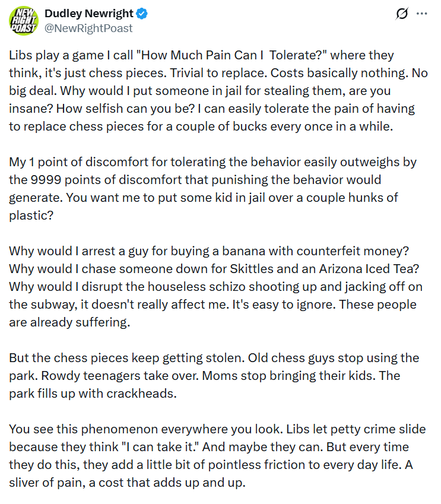Click the words 'counterfeit money?' in the post
This screenshot has width=441, height=504.
pos(353,251)
